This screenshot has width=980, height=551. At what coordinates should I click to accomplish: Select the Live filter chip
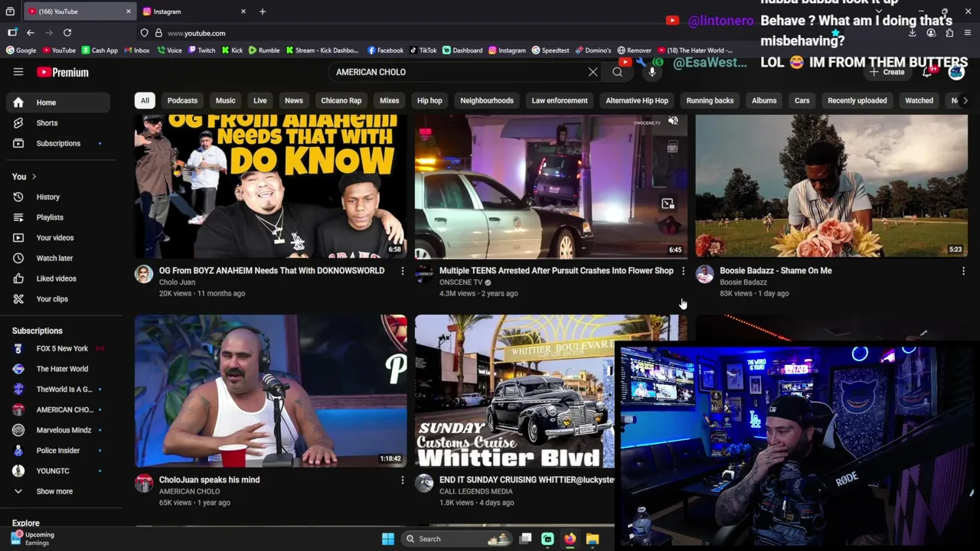[x=260, y=100]
